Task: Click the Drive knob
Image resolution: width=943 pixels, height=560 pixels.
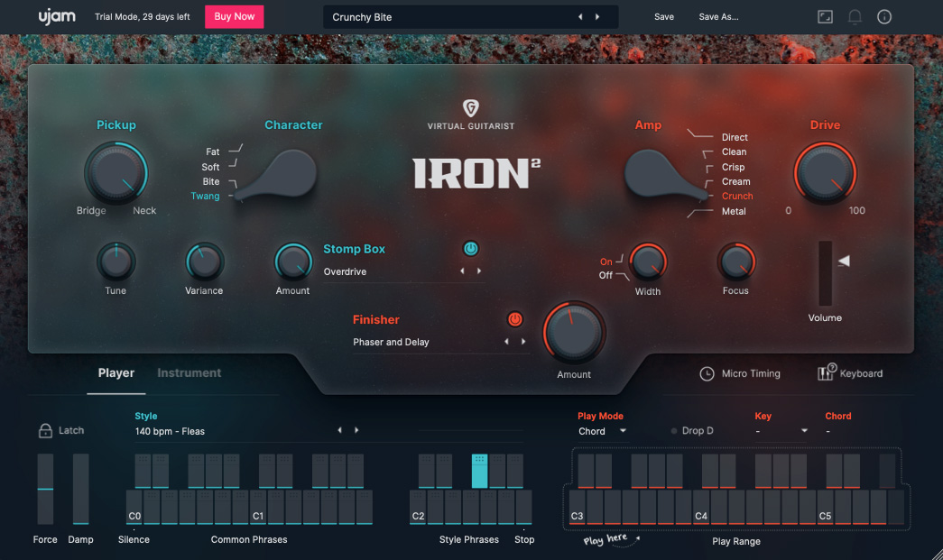Action: coord(825,173)
